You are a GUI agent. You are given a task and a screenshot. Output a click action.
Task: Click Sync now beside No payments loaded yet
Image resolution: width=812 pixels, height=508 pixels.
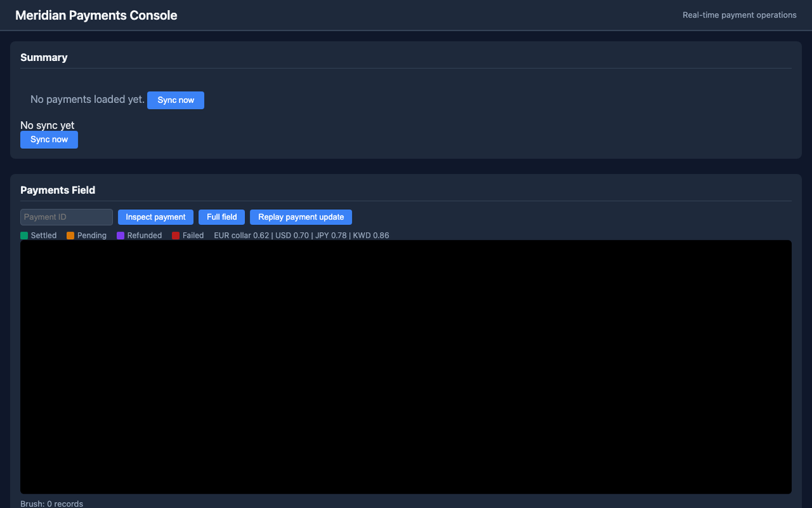click(175, 100)
